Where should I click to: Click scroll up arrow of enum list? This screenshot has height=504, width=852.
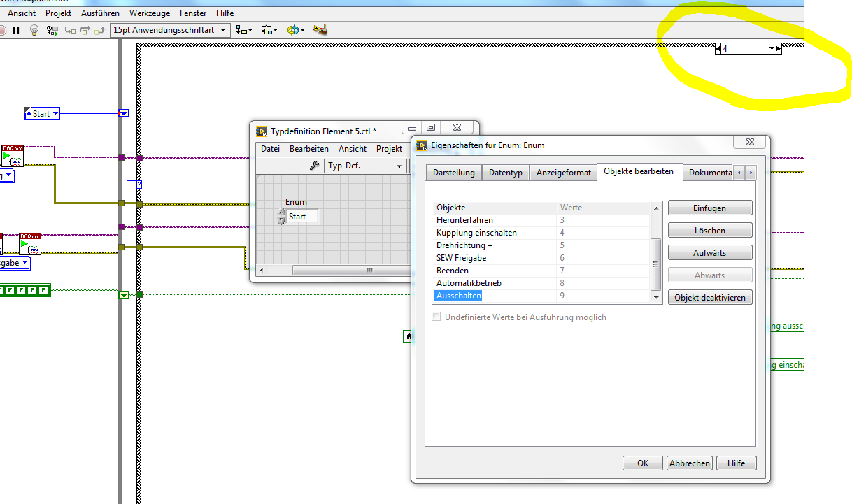point(656,208)
